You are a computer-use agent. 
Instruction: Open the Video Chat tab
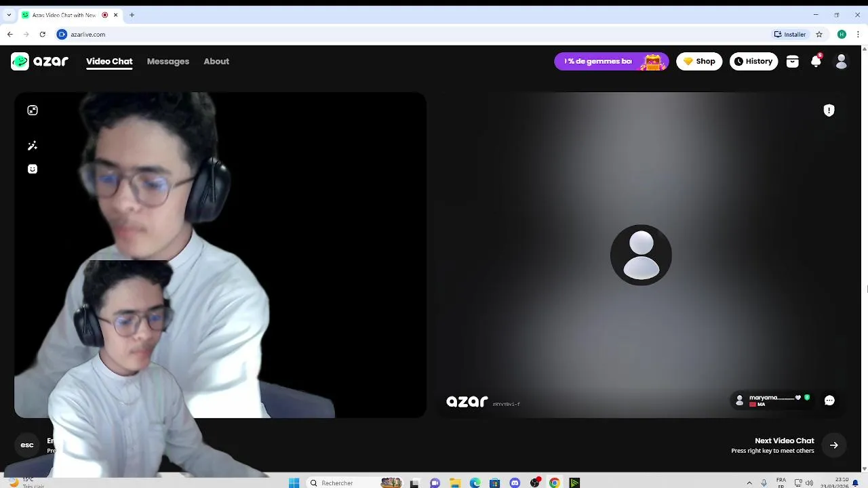pos(109,61)
